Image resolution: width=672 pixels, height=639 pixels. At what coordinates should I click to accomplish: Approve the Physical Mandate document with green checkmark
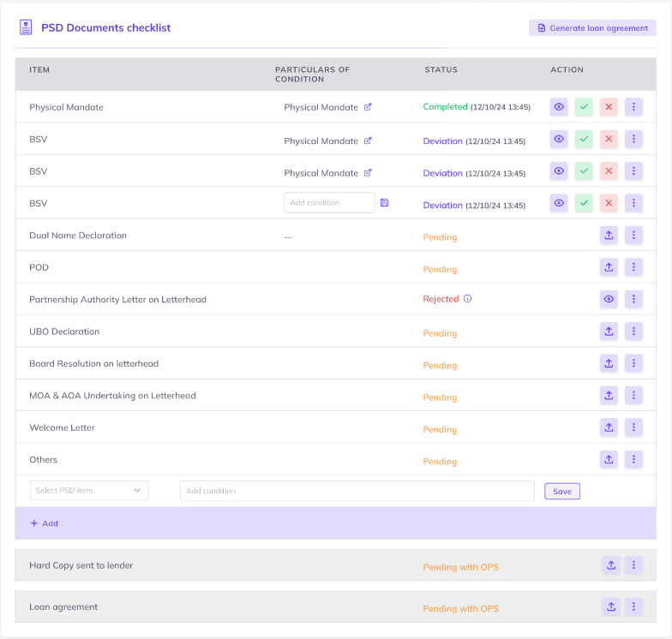click(584, 107)
